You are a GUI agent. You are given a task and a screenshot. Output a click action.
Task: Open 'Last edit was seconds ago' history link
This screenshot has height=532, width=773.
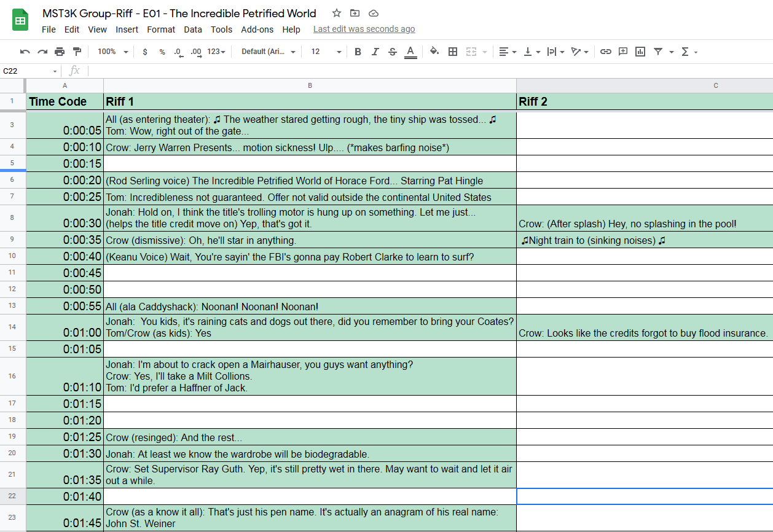click(x=364, y=29)
